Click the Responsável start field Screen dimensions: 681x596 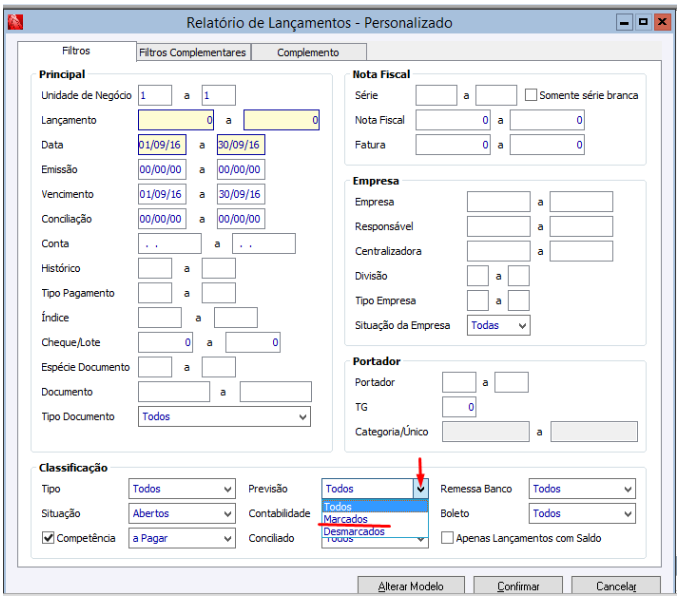pyautogui.click(x=499, y=227)
